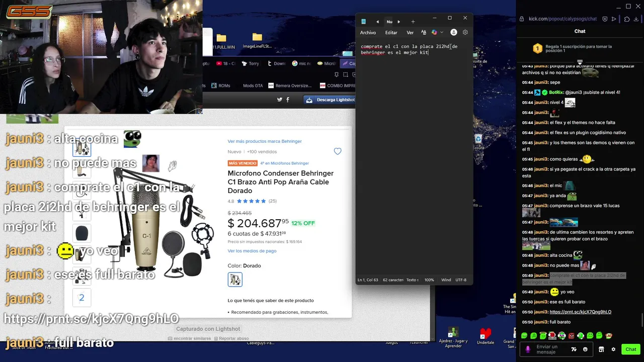Open the Ver menu in Notepad

[410, 33]
